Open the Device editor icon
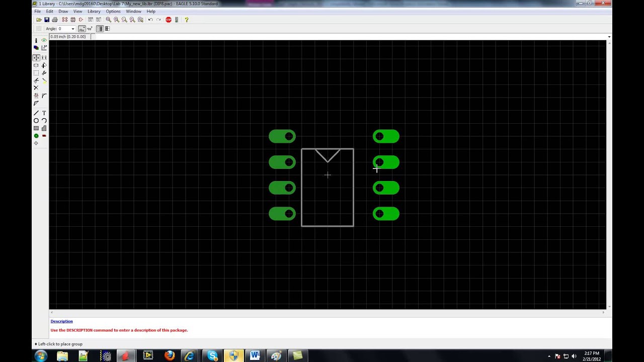 coord(64,20)
